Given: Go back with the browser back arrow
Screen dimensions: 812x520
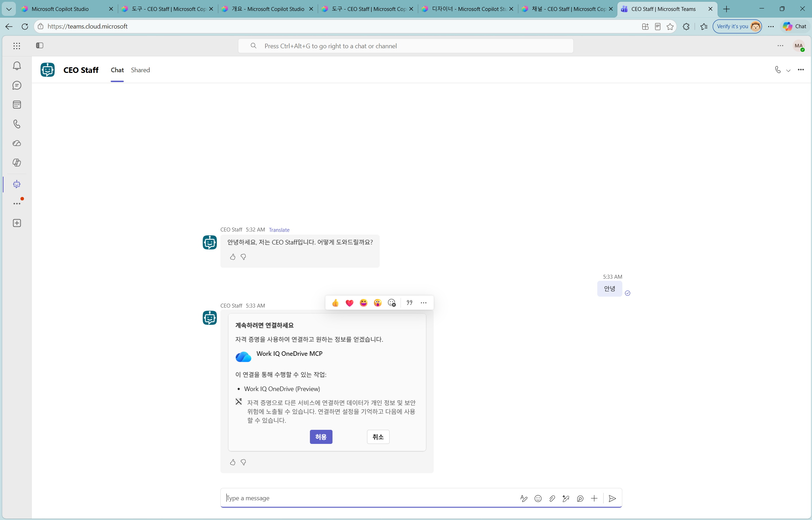Looking at the screenshot, I should pyautogui.click(x=9, y=26).
